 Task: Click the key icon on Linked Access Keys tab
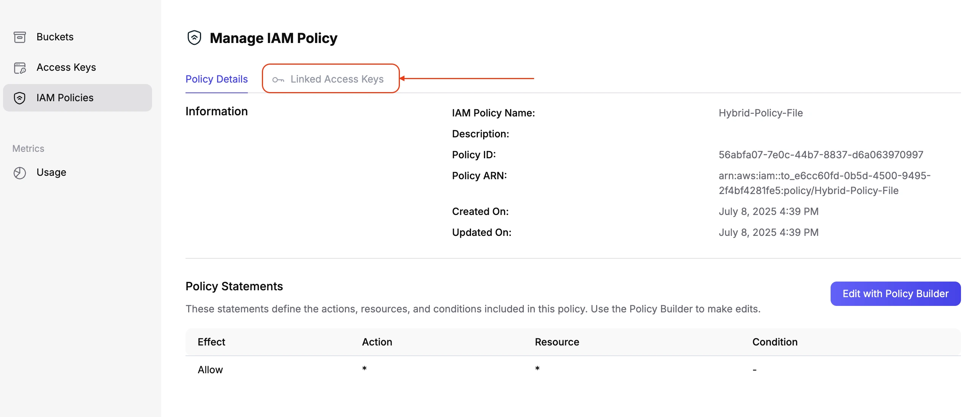pos(278,79)
